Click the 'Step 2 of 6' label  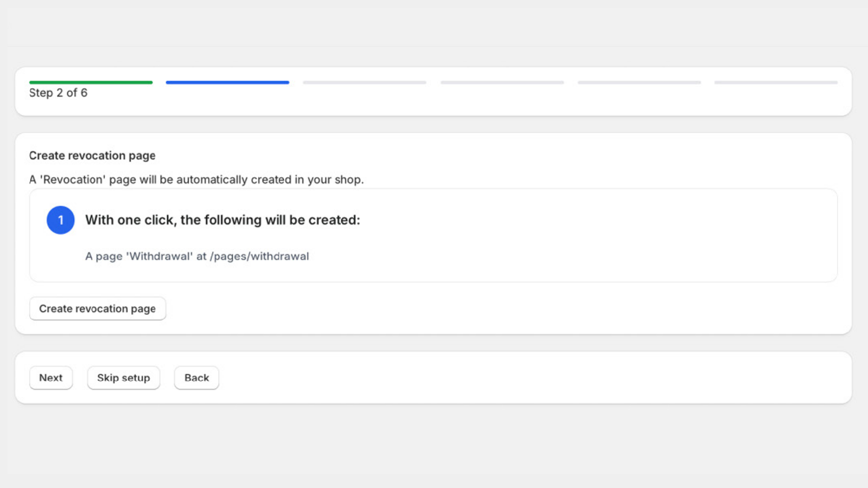click(58, 93)
